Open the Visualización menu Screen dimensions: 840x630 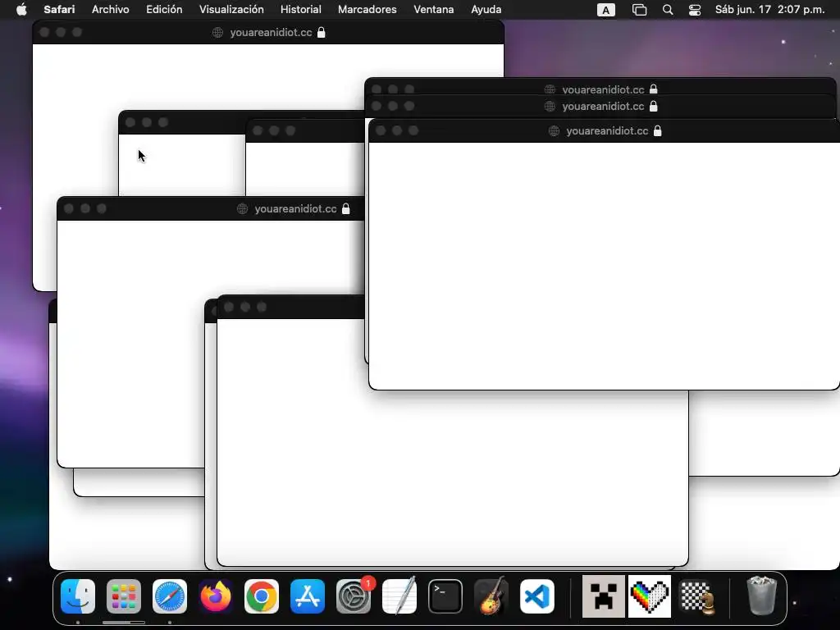[x=231, y=10]
